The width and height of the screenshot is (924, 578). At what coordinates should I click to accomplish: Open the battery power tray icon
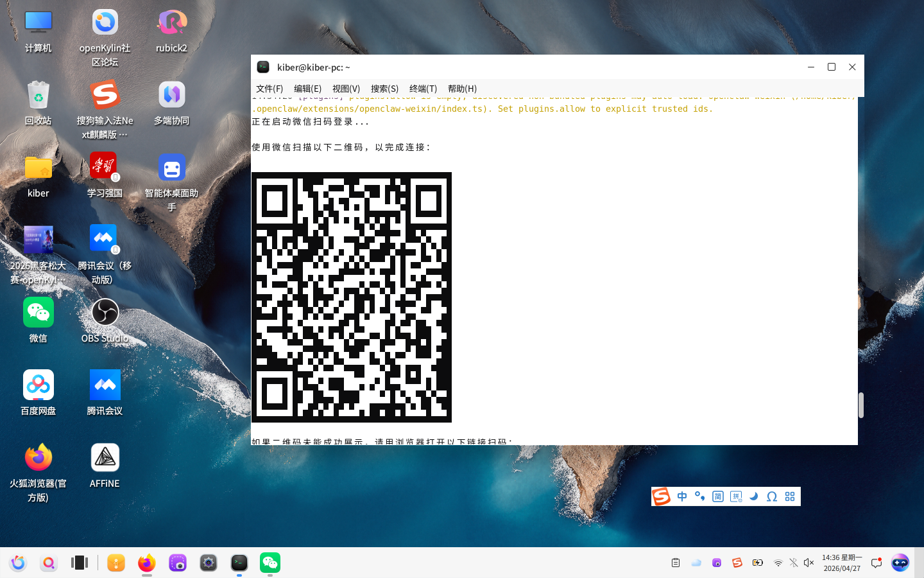758,563
